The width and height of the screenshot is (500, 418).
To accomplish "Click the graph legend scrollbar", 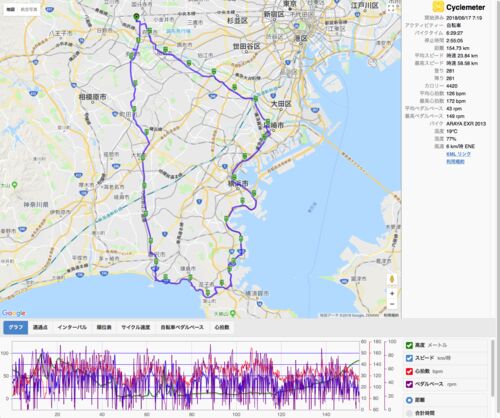I will [x=492, y=368].
